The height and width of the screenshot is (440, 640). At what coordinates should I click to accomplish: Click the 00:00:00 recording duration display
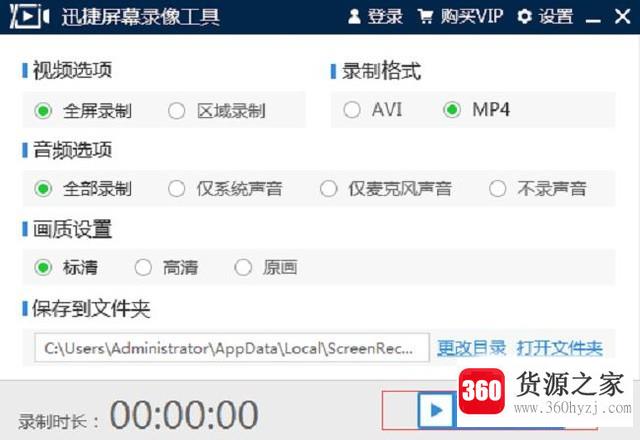[184, 415]
